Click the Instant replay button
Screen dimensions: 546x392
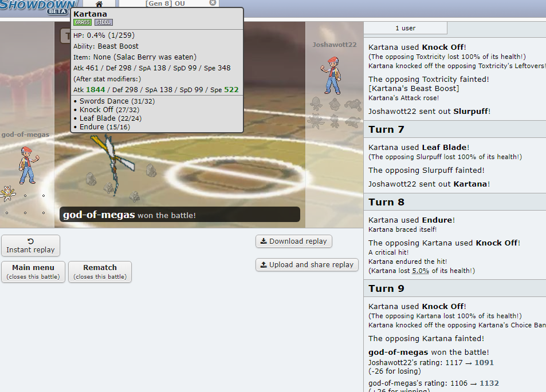pos(30,246)
